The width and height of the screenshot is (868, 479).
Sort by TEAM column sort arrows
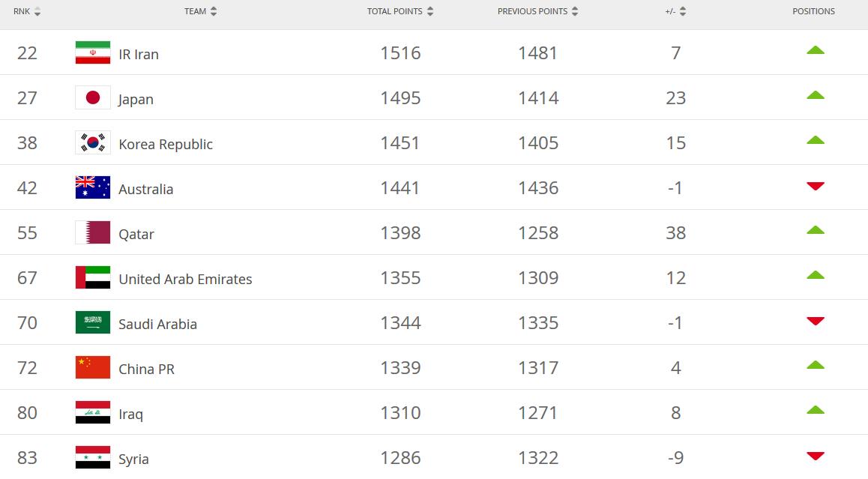(214, 11)
